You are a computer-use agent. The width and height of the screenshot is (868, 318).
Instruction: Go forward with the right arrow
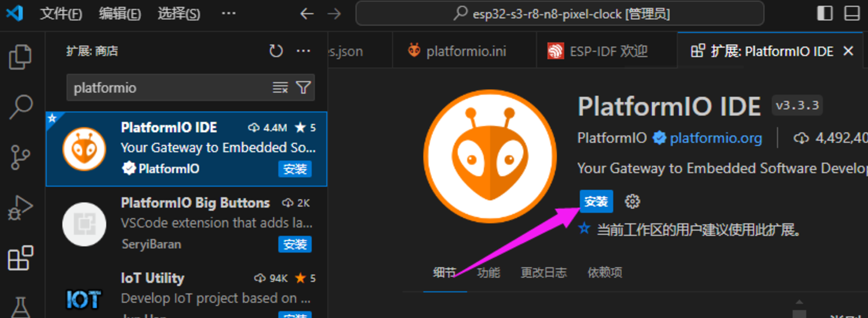click(334, 13)
